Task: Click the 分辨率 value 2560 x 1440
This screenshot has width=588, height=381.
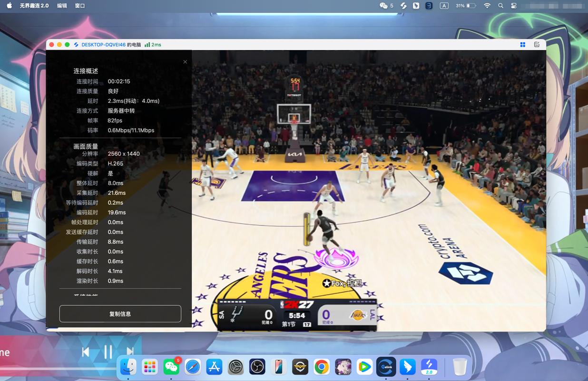Action: coord(124,154)
